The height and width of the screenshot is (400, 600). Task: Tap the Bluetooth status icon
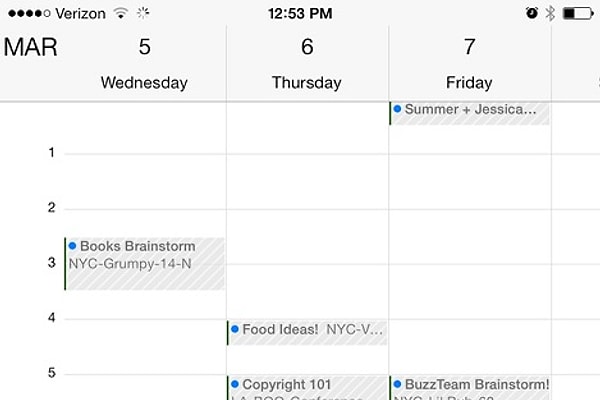pyautogui.click(x=550, y=13)
